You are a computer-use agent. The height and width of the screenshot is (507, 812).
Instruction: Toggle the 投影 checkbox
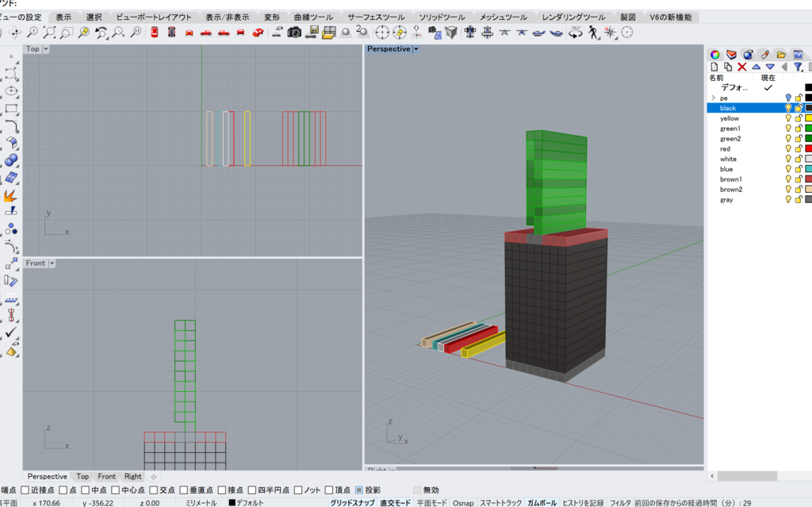359,490
